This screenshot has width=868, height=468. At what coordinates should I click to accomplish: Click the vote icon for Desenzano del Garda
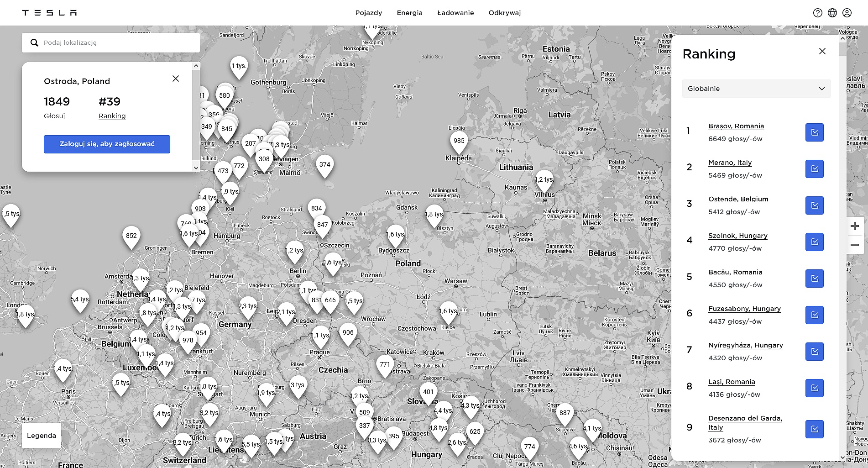pyautogui.click(x=815, y=429)
